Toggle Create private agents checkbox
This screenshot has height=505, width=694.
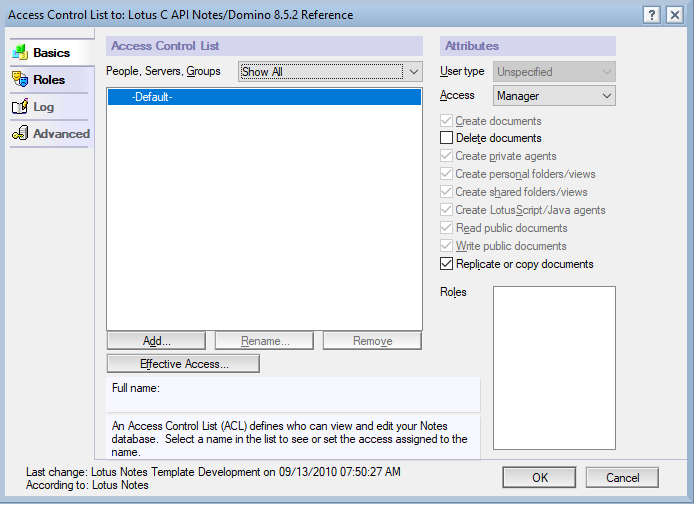[446, 156]
